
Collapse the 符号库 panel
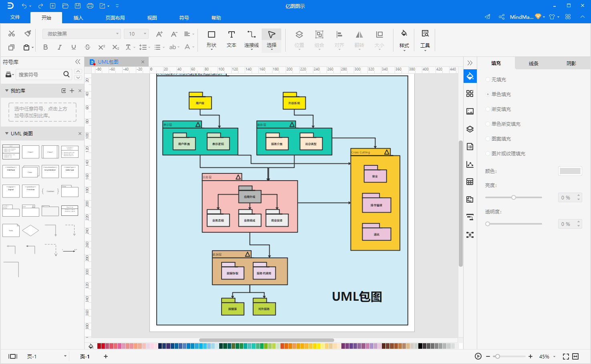click(78, 62)
